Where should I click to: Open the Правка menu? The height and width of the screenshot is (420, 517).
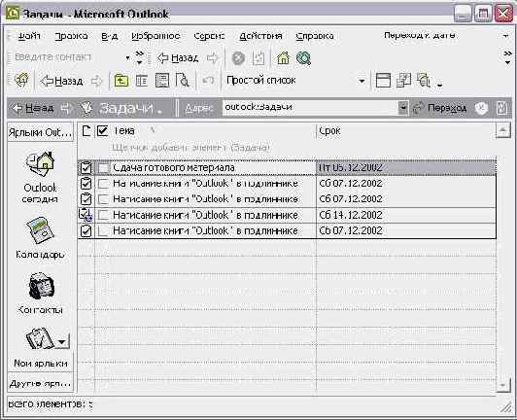[71, 36]
